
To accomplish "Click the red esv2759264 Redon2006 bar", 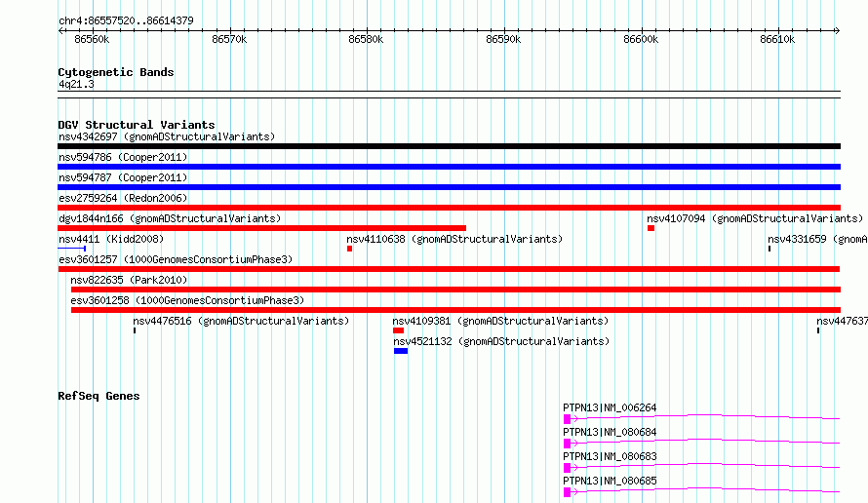I will (449, 208).
